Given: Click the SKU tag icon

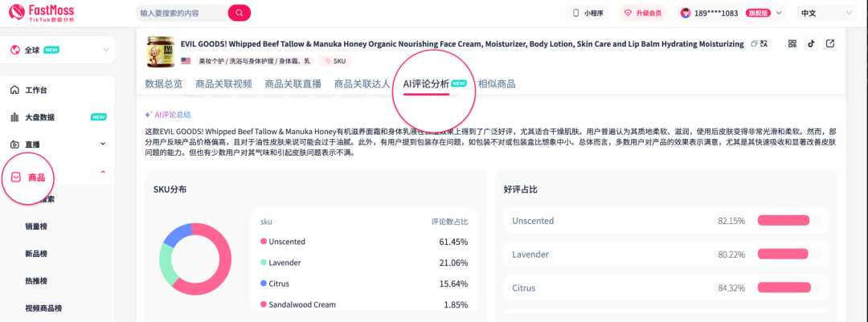Looking at the screenshot, I should pos(328,61).
